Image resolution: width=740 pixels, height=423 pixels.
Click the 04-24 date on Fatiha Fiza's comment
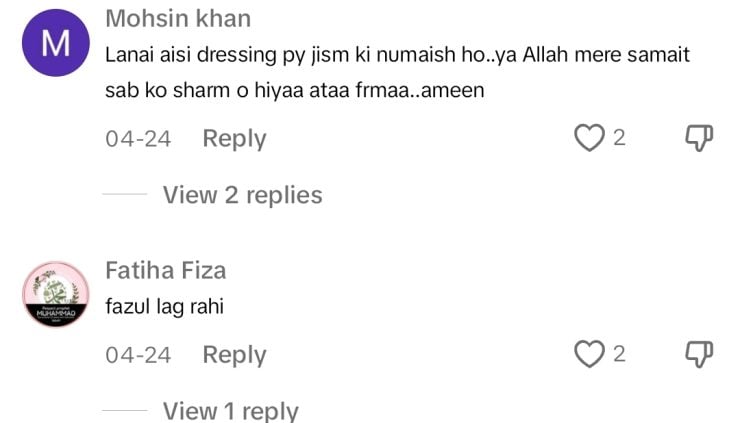pos(138,355)
